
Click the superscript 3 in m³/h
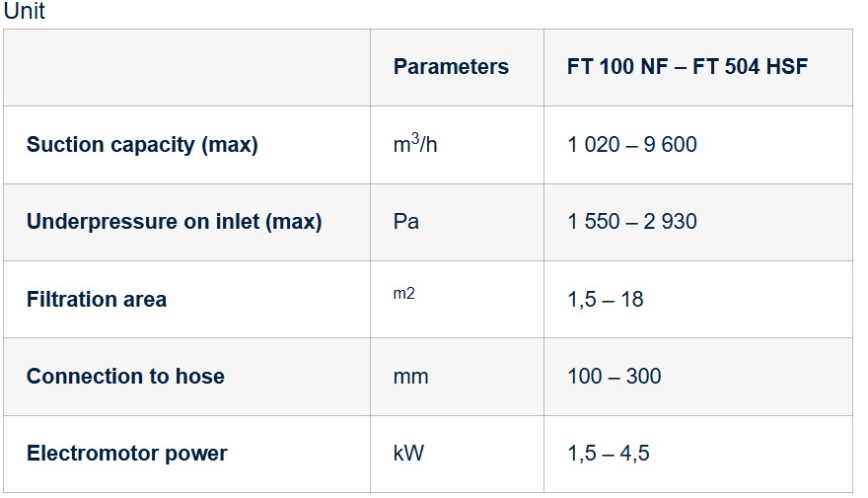point(415,138)
